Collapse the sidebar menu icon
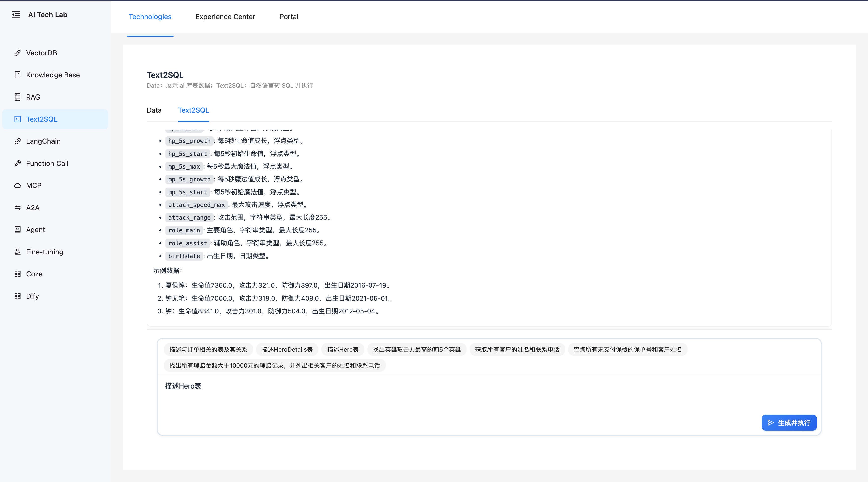 click(x=16, y=15)
